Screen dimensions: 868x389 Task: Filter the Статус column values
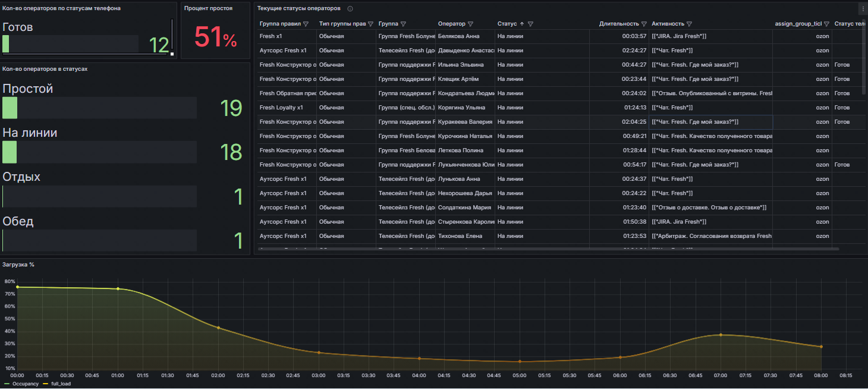530,24
